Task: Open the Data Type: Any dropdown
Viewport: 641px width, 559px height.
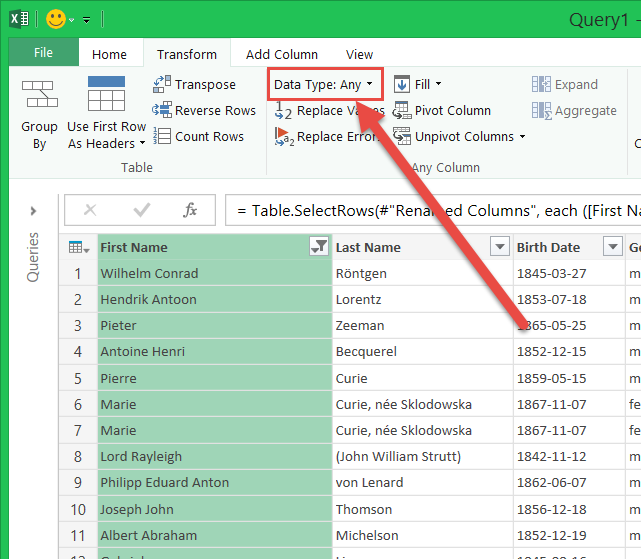Action: [x=325, y=85]
